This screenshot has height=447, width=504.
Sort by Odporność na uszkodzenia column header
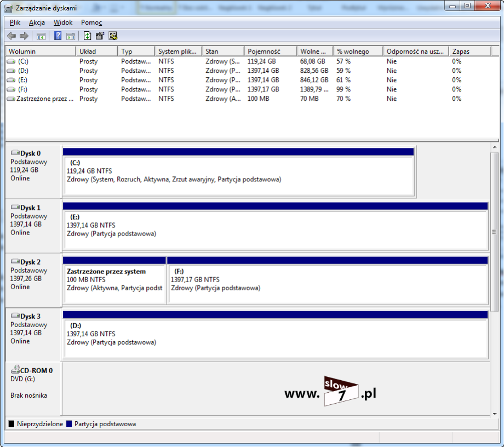pos(416,51)
